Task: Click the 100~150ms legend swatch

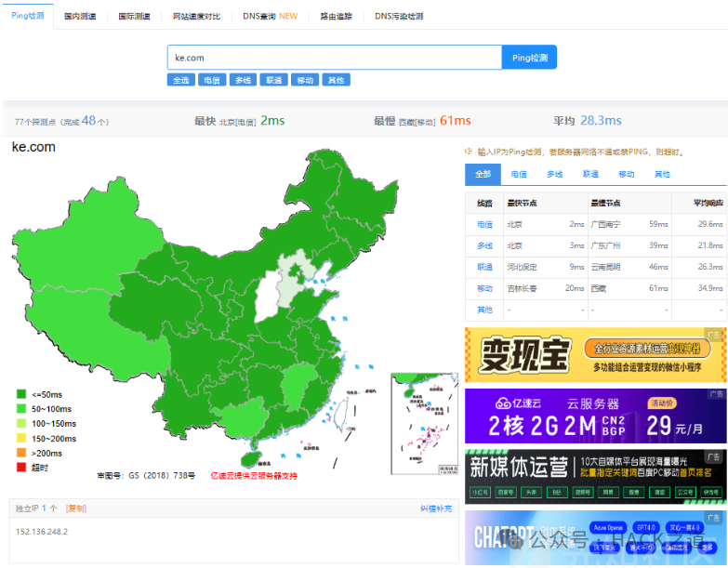Action: click(x=21, y=423)
